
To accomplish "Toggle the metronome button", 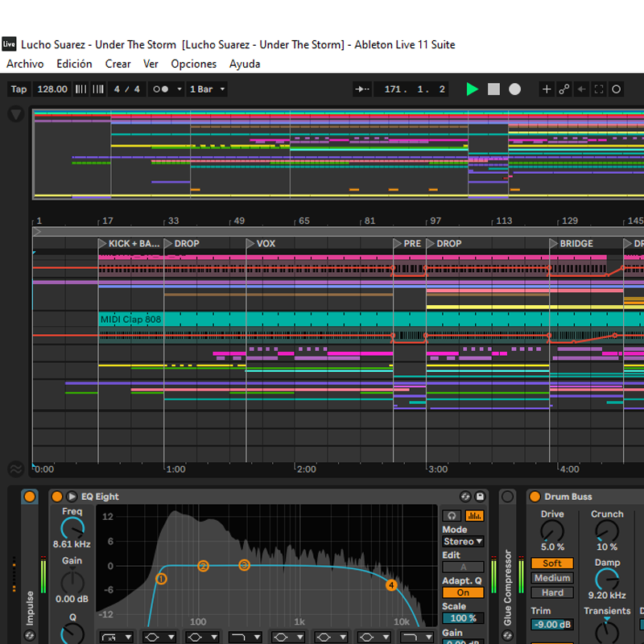I will 160,89.
